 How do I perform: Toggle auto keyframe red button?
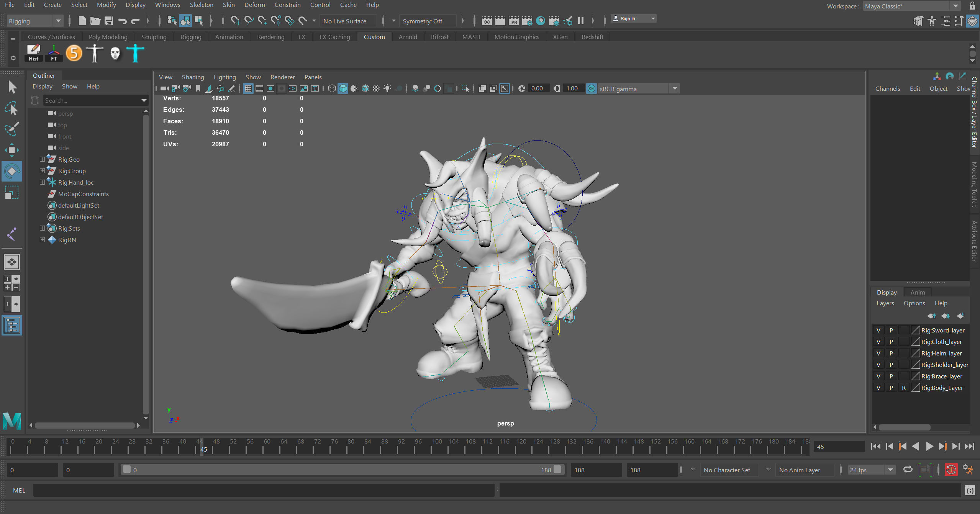pos(951,470)
